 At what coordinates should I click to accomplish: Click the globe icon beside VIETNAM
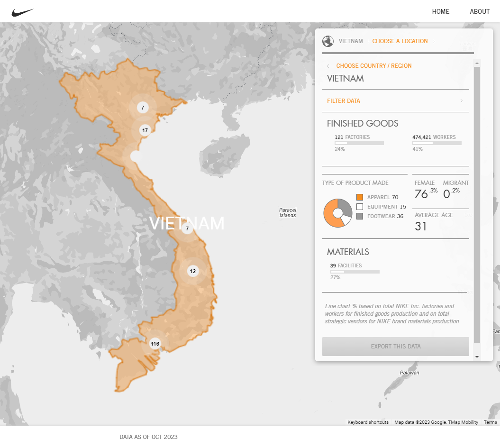pyautogui.click(x=328, y=41)
